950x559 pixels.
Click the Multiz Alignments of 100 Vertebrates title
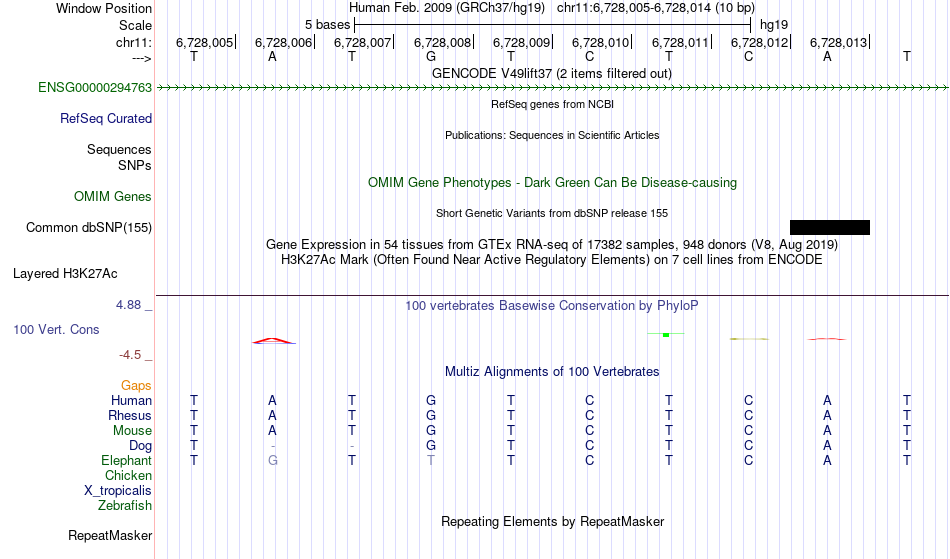coord(552,372)
